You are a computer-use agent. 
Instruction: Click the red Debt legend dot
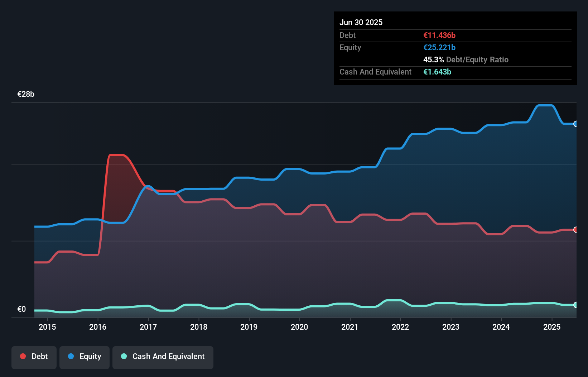[x=23, y=356]
